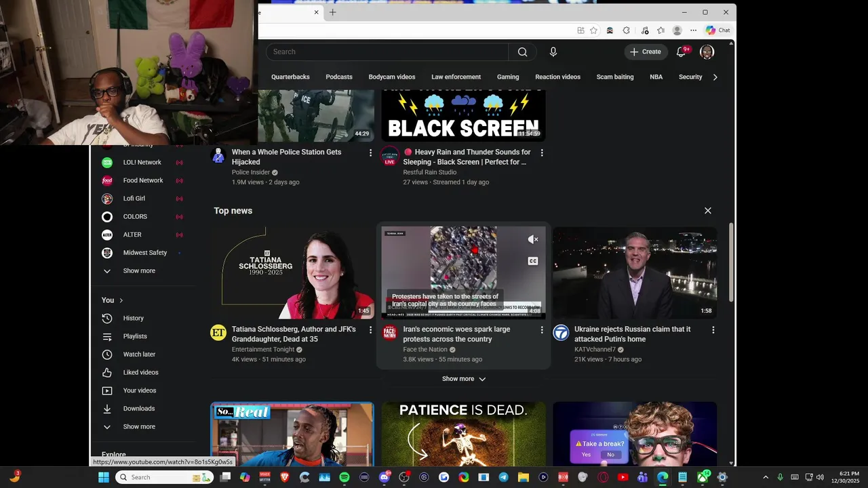The height and width of the screenshot is (488, 868).
Task: Click the Create button
Action: 646,52
